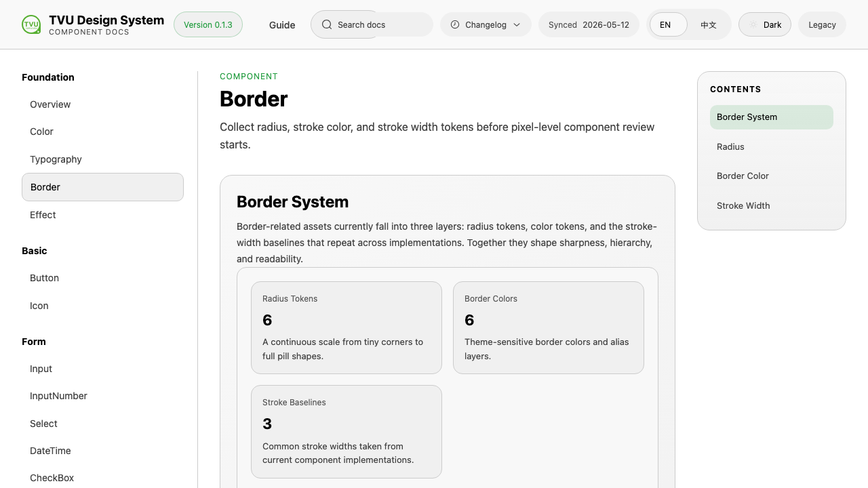Switch language to 中文
868x488 pixels.
709,24
